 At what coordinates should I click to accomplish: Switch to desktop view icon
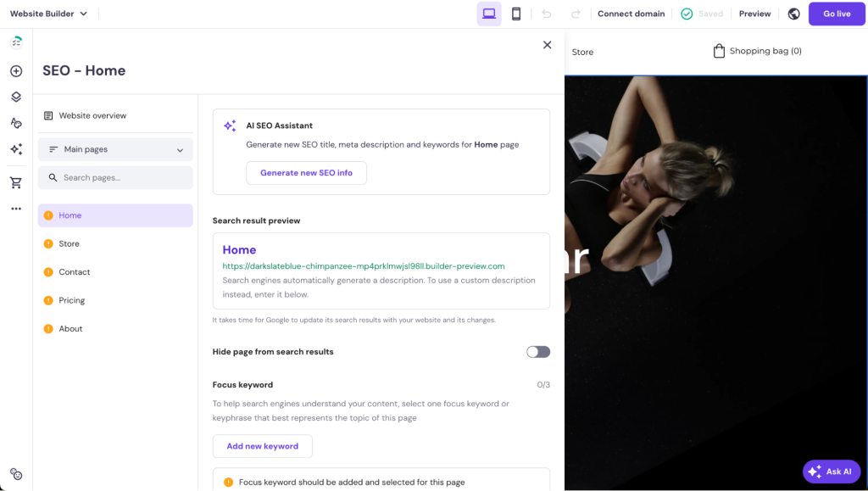[x=489, y=14]
